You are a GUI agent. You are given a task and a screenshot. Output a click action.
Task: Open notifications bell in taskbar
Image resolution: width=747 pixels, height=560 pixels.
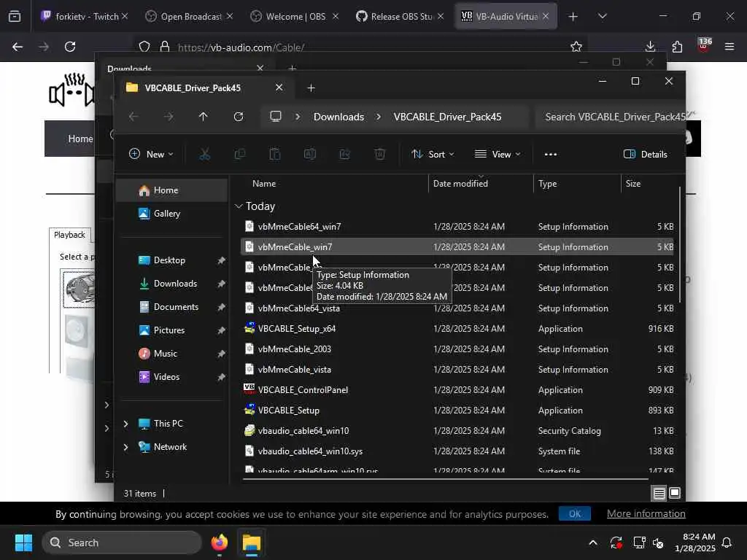[727, 542]
